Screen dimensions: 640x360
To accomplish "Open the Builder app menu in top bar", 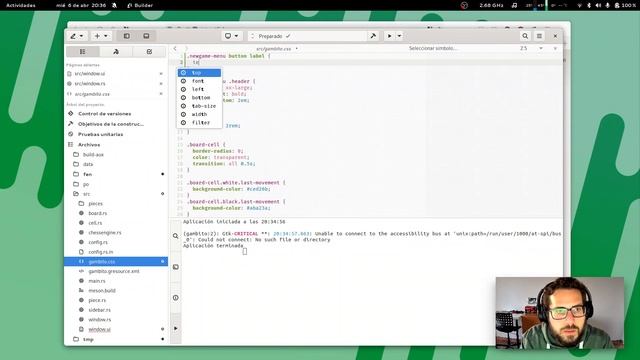I will tap(140, 5).
